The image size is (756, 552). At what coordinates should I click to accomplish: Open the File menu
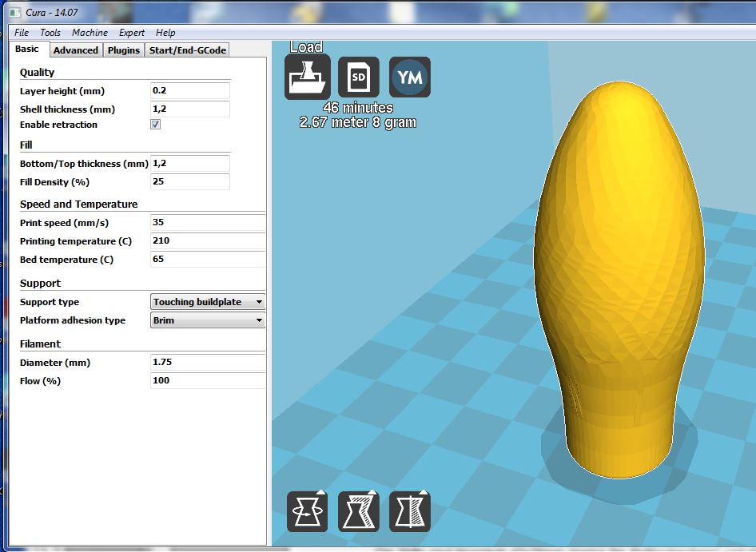(x=22, y=33)
